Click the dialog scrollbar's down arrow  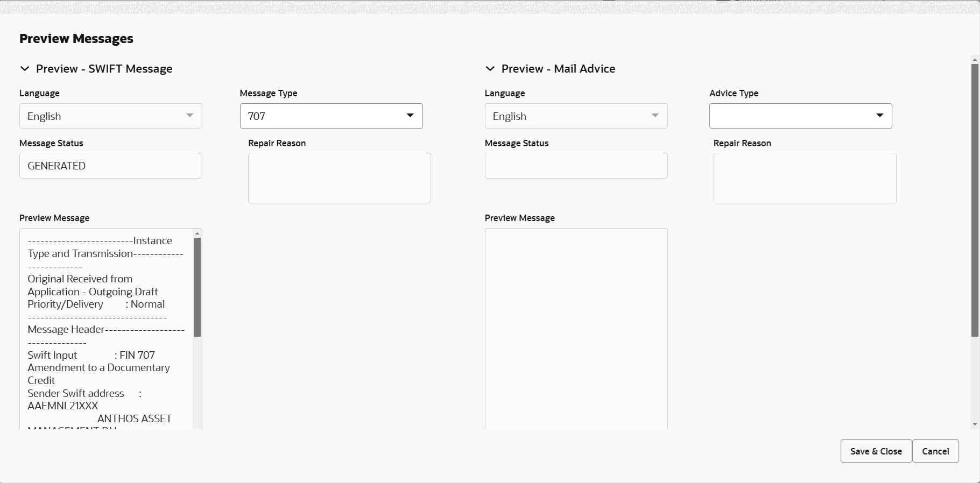pos(975,425)
